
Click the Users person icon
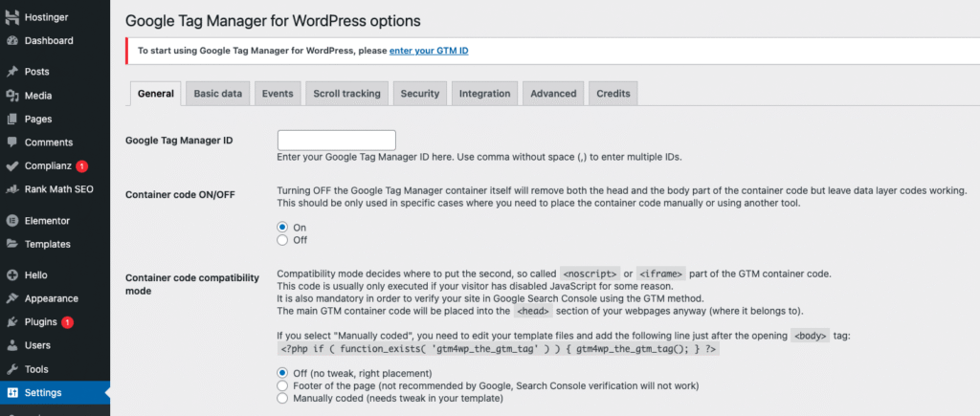(12, 345)
